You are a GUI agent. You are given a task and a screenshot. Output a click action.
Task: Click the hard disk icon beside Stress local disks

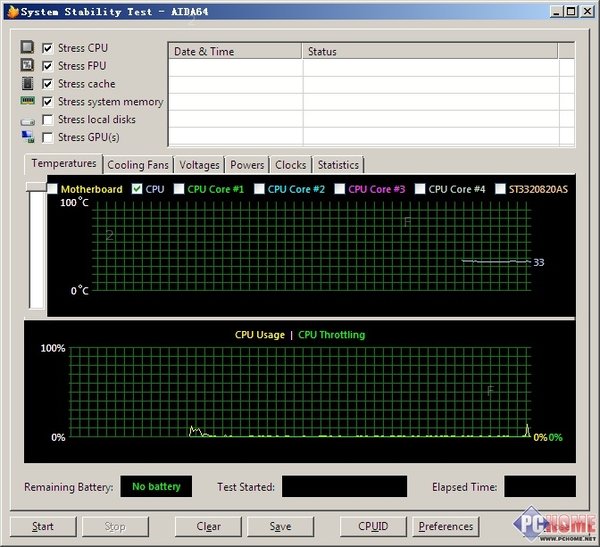tap(28, 122)
